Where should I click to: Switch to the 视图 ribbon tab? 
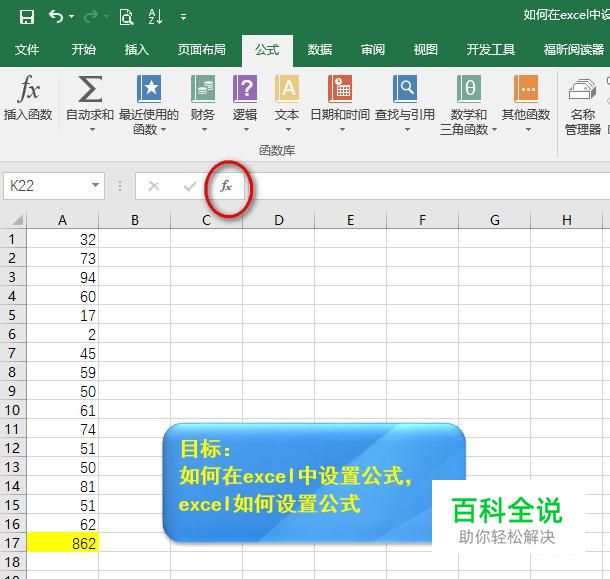pyautogui.click(x=426, y=49)
